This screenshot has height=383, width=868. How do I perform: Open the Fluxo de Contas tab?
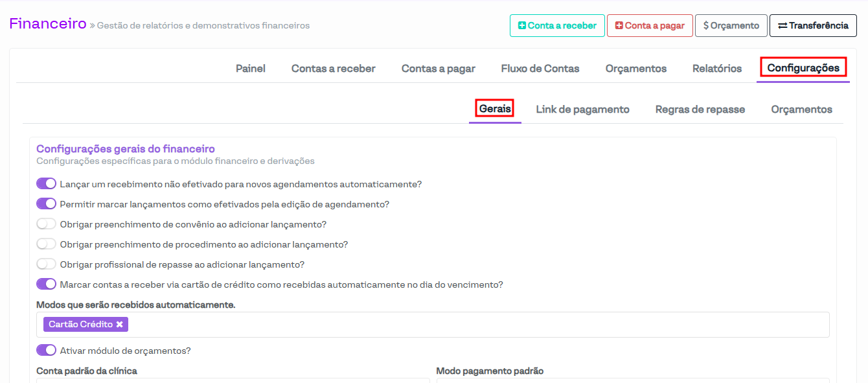click(x=540, y=69)
